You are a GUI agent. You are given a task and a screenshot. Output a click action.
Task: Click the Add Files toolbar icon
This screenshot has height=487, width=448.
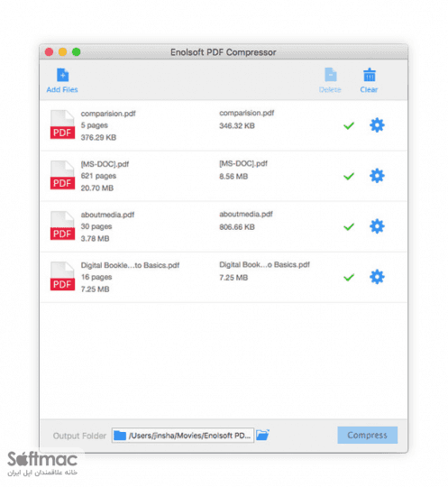(x=62, y=75)
